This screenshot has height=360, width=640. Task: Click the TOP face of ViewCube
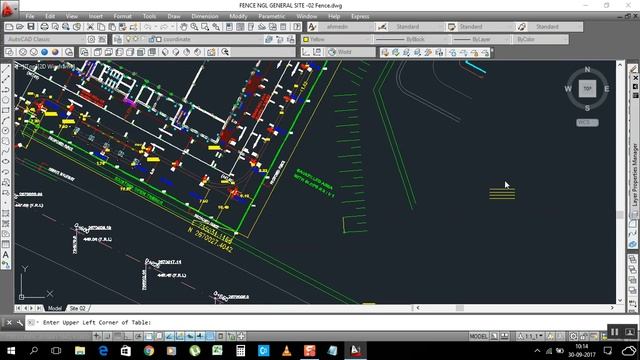point(587,89)
